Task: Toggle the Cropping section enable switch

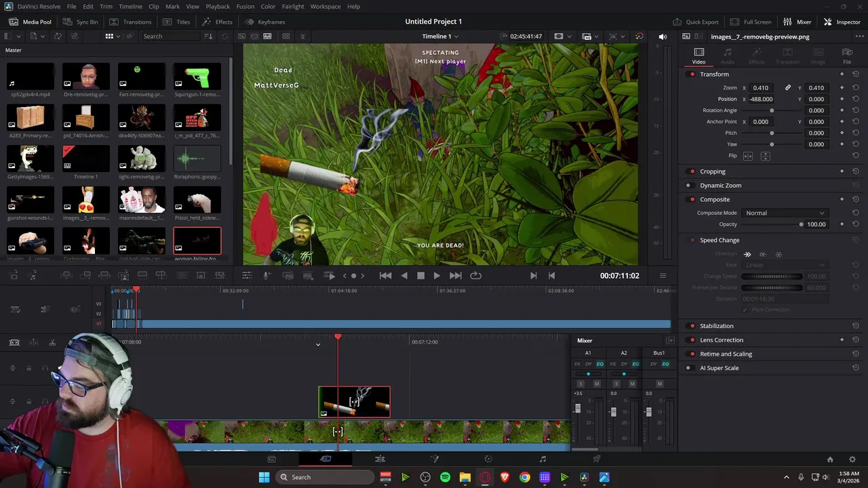Action: (x=691, y=171)
